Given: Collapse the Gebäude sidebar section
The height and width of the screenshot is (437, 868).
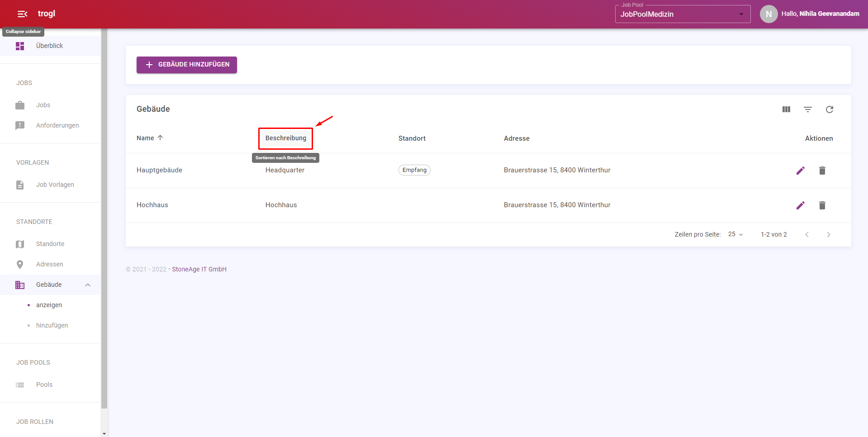Looking at the screenshot, I should (x=88, y=285).
